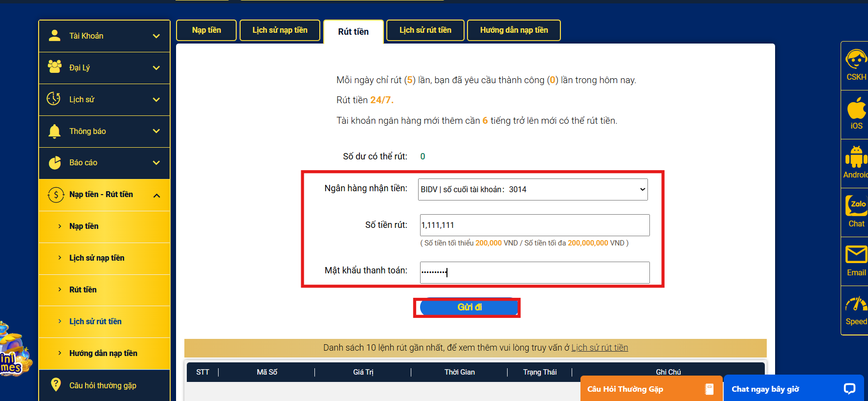Click the Tài Khoản user icon
This screenshot has height=401, width=868.
(x=55, y=36)
